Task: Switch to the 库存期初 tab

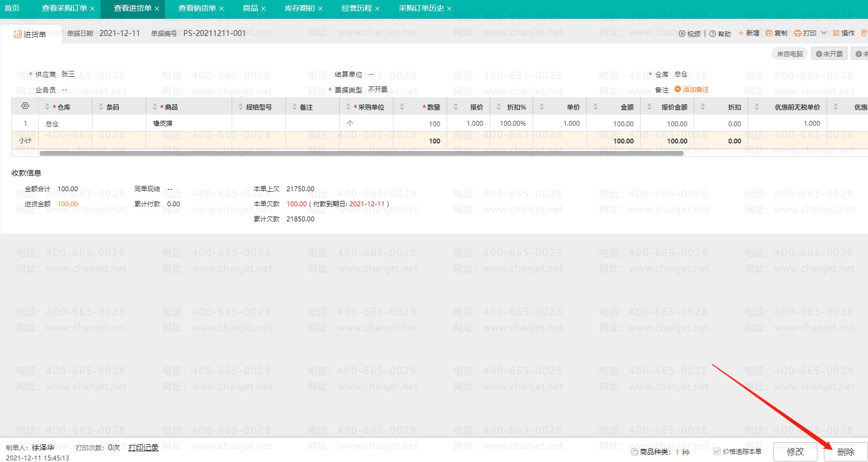Action: tap(300, 8)
